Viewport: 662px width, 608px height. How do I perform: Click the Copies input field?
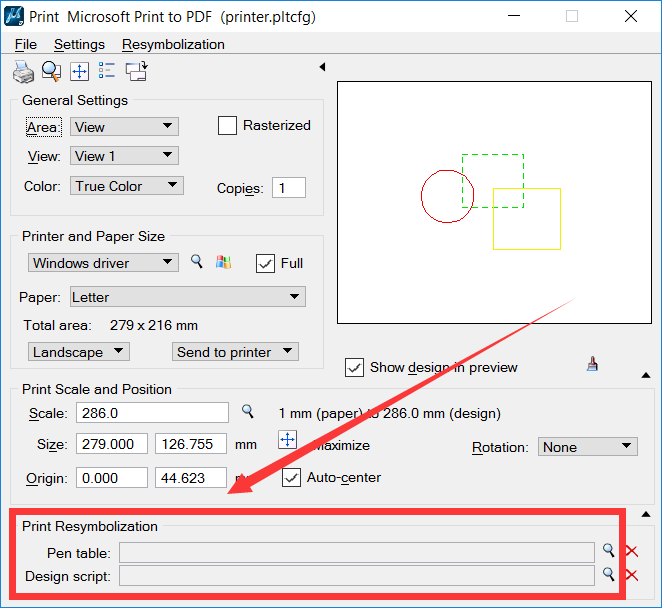pyautogui.click(x=289, y=187)
